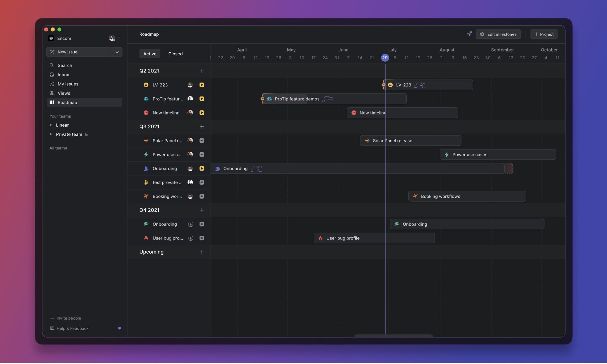Click today's date marker 29
This screenshot has height=364, width=607.
[385, 58]
